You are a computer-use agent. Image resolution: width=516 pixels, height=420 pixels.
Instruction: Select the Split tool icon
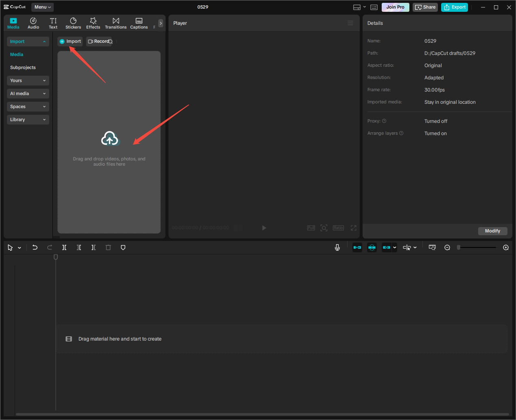(x=64, y=247)
